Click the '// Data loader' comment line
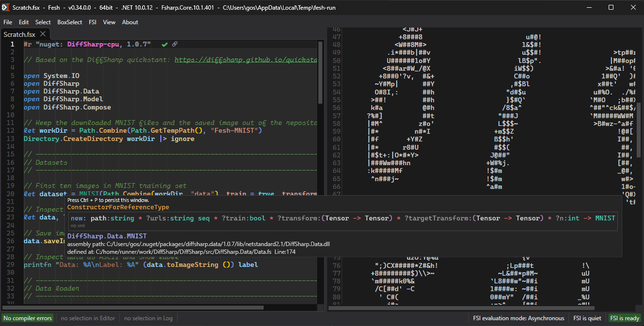Screen dimensions: 644x326 51,288
